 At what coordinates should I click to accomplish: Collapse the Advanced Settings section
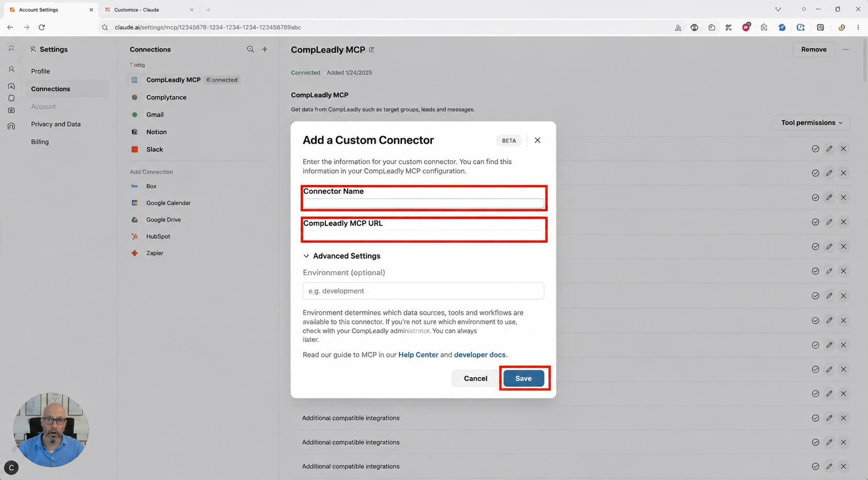coord(342,256)
